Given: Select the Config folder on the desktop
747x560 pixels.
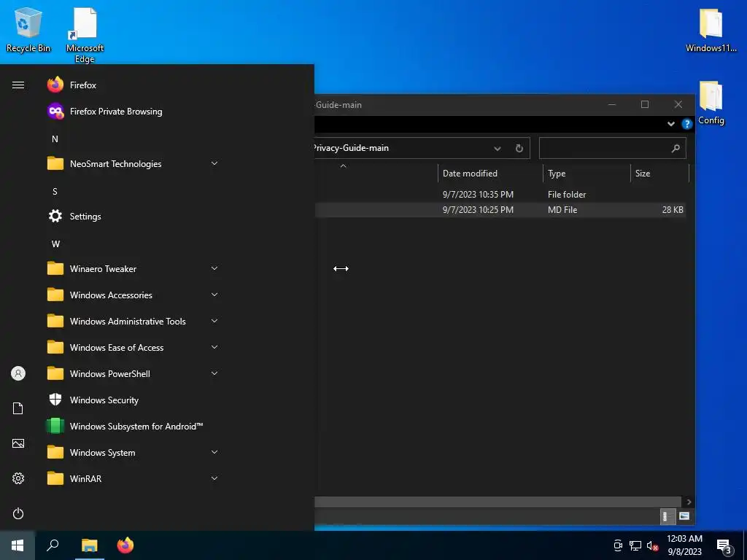Looking at the screenshot, I should [x=711, y=103].
